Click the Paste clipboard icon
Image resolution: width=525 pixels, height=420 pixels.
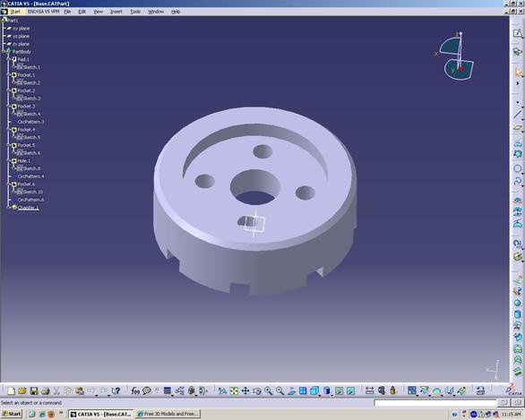click(x=80, y=390)
